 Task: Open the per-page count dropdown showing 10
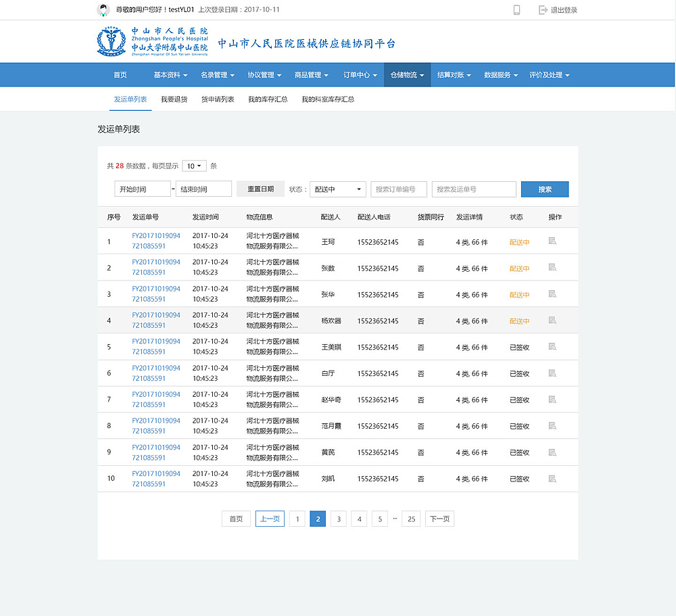coord(194,166)
